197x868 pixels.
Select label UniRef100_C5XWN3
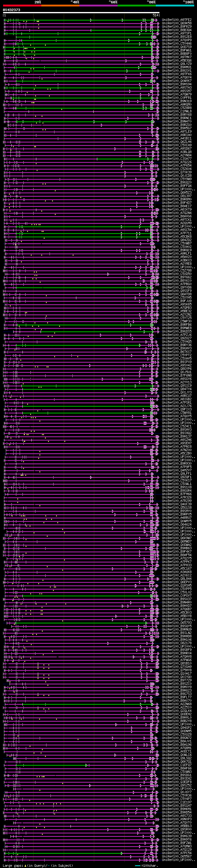tap(177, 772)
